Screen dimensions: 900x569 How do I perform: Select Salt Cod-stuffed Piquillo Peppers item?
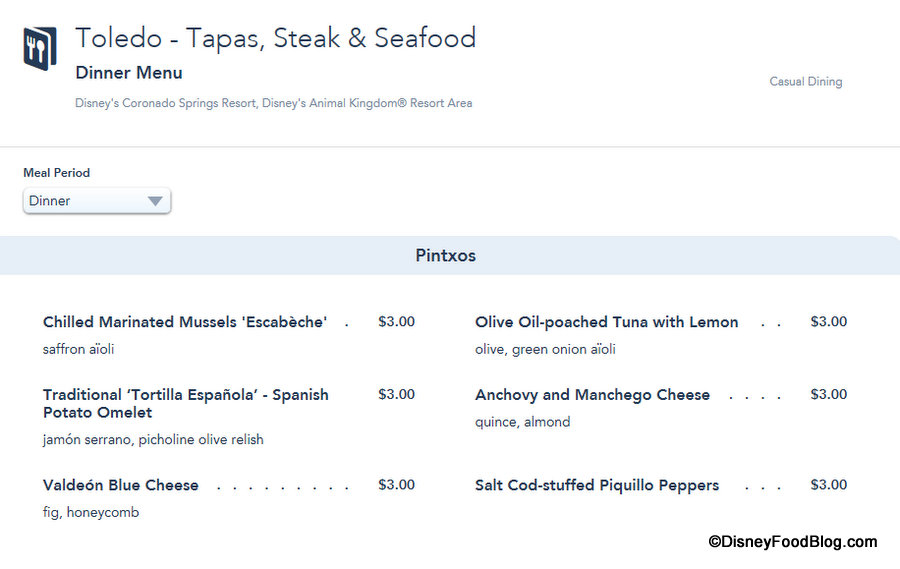click(597, 485)
